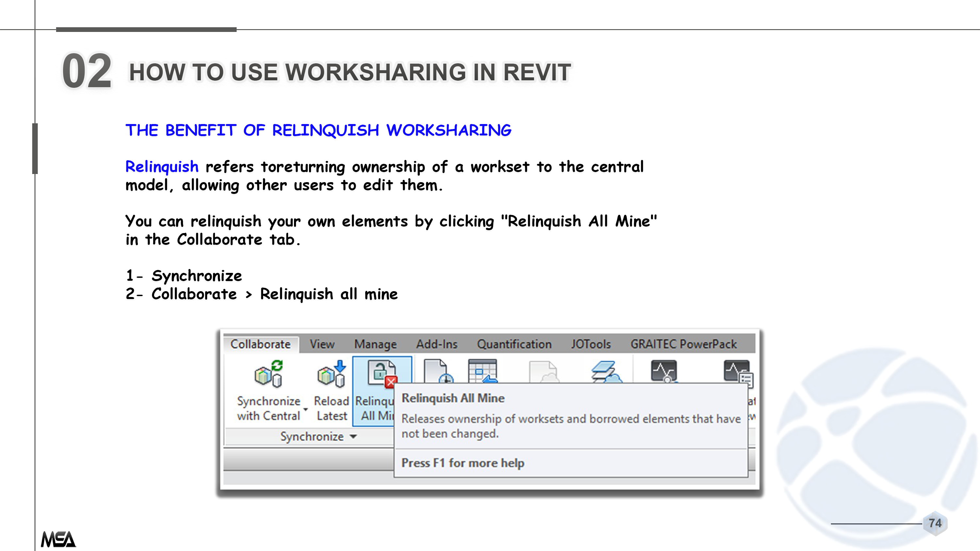Open the View ribbon tab
Screen dimensions: 980x551
[322, 344]
